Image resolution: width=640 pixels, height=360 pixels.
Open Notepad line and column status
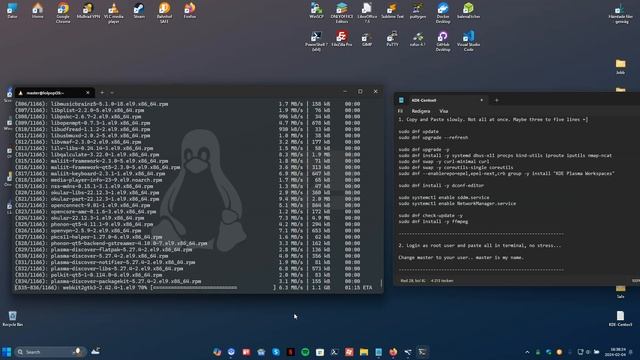point(413,281)
